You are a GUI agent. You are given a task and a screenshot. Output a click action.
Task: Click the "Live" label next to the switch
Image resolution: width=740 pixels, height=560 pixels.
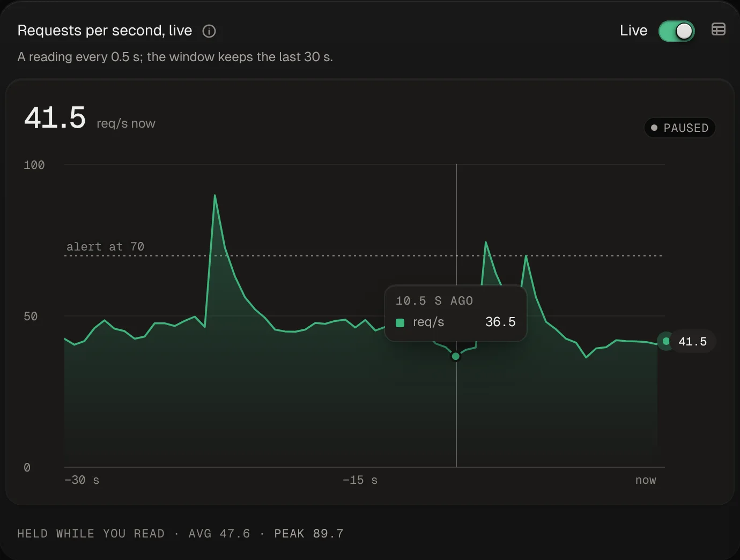[x=633, y=31]
